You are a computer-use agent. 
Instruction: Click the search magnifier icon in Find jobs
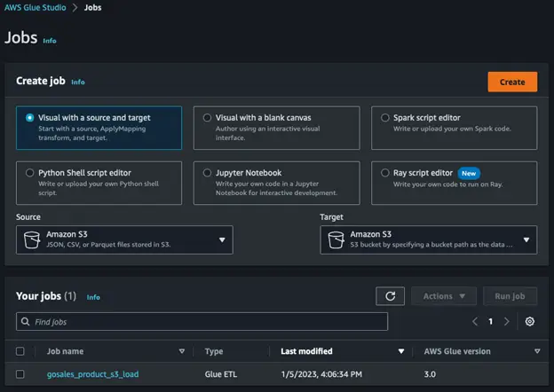point(25,321)
